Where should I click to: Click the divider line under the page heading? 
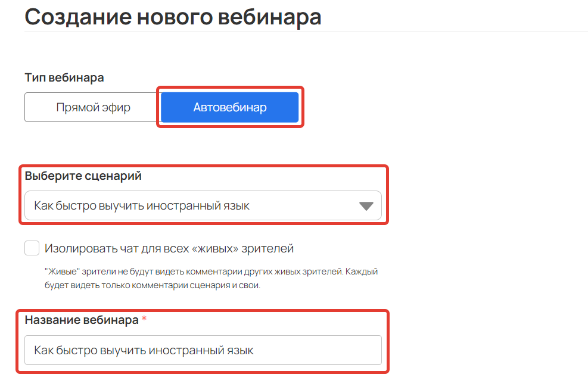pyautogui.click(x=306, y=32)
